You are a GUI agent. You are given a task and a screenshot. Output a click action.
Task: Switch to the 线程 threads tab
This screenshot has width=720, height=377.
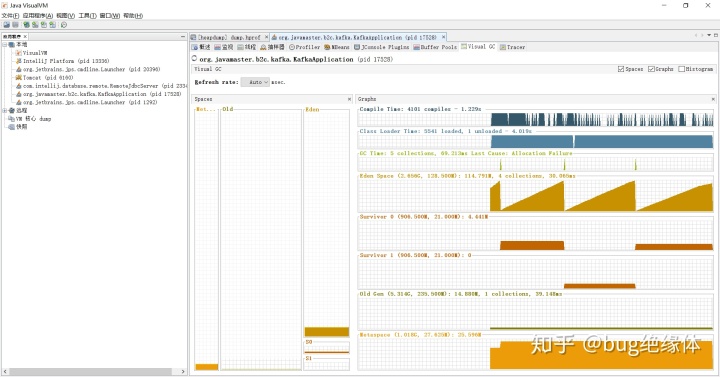tap(247, 47)
